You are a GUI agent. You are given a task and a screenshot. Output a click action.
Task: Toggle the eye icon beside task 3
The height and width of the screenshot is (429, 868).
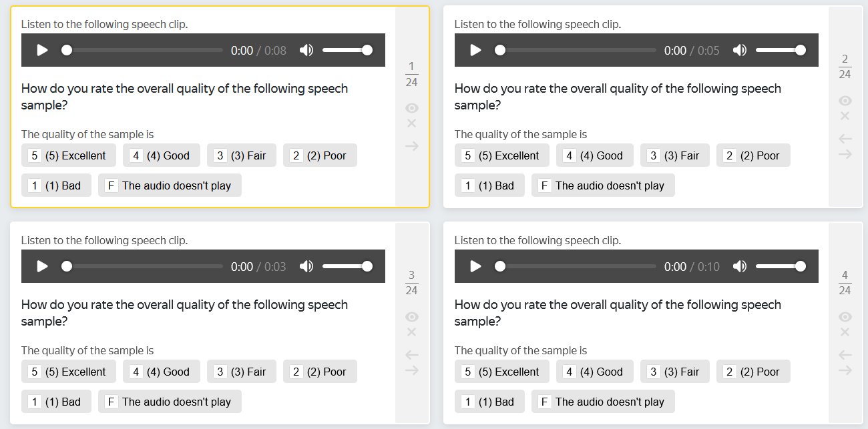[411, 316]
